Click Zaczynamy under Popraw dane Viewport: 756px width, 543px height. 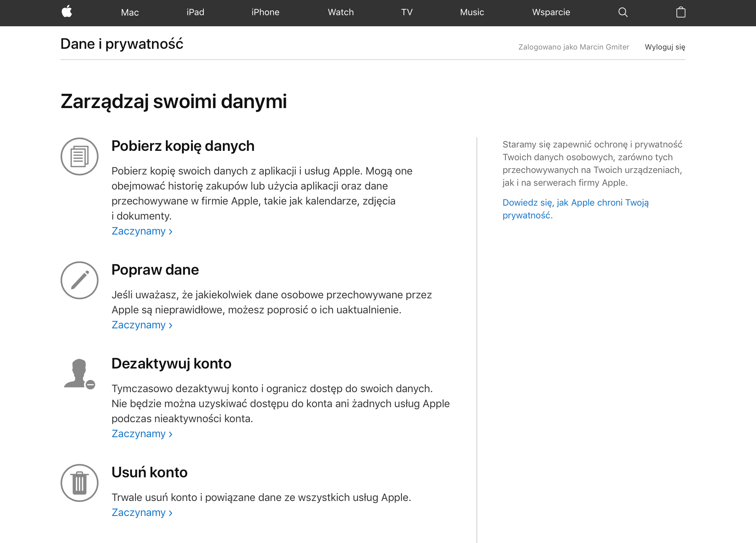[142, 325]
